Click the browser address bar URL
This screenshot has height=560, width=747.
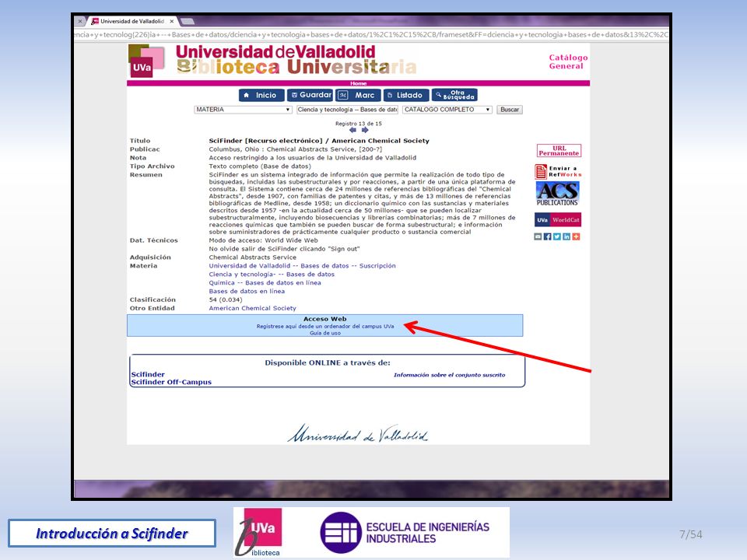pyautogui.click(x=372, y=35)
